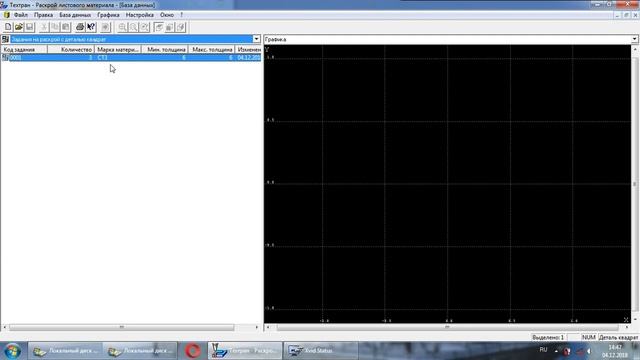Click the Copy toolbar icon

pos(54,27)
